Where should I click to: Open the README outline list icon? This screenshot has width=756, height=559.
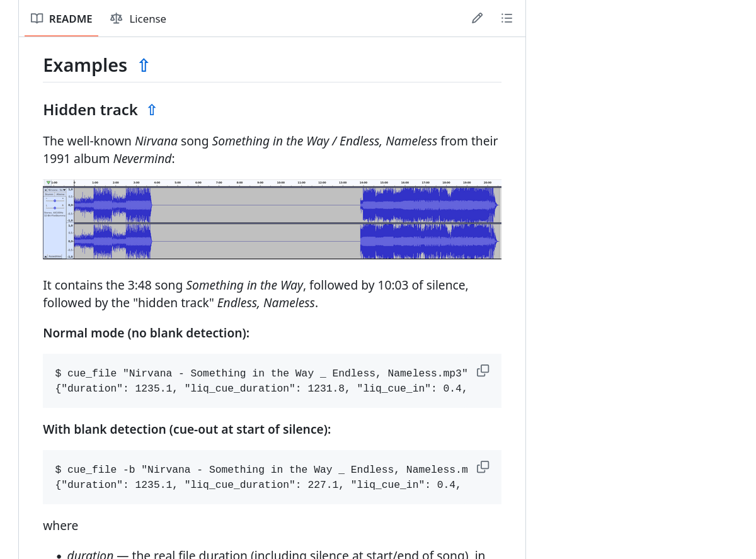click(x=507, y=18)
